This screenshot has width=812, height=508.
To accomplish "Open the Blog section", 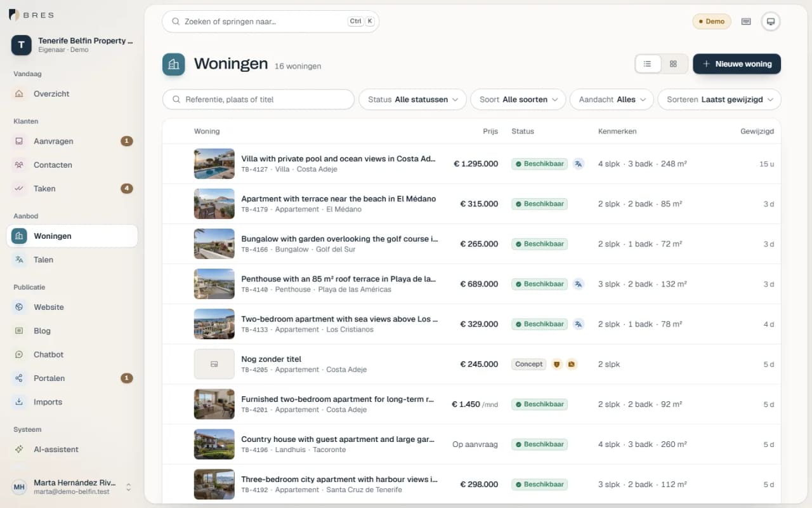I will click(x=72, y=331).
